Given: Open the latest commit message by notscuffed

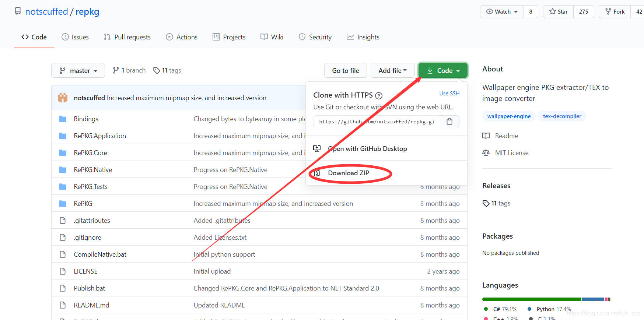Looking at the screenshot, I should click(186, 98).
